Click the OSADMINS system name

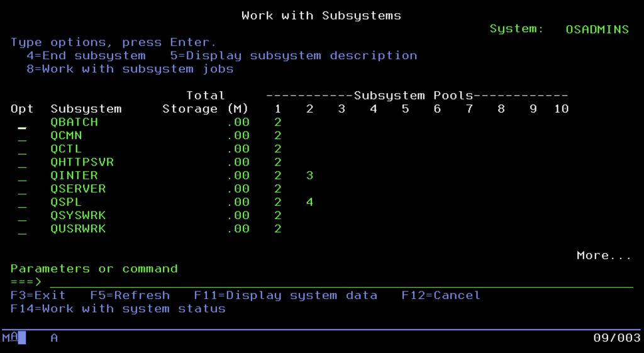(x=596, y=29)
